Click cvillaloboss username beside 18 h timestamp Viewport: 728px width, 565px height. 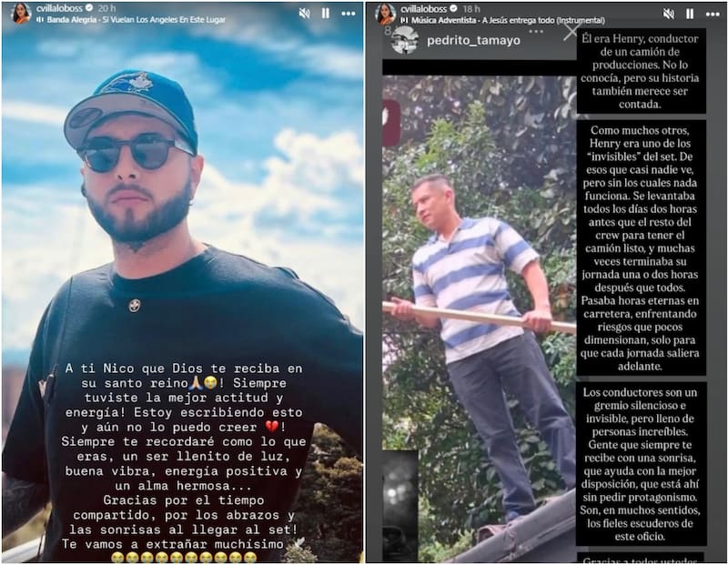click(x=423, y=9)
